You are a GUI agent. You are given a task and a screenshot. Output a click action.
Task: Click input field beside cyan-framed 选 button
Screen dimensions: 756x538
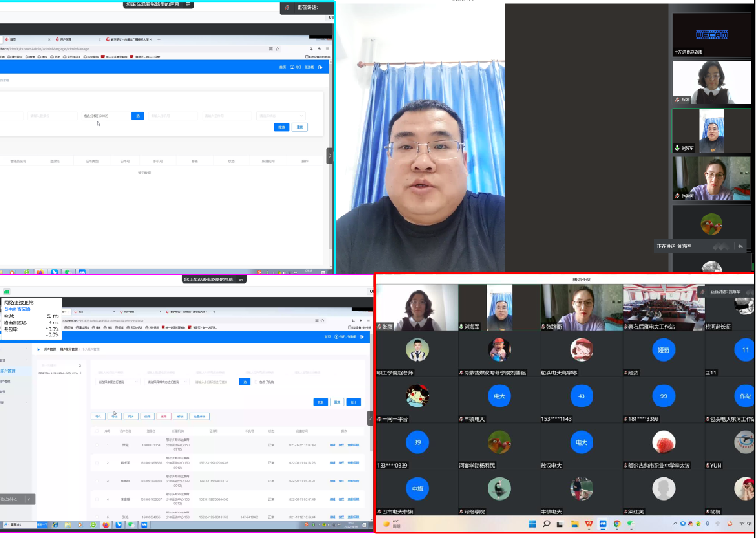[106, 116]
